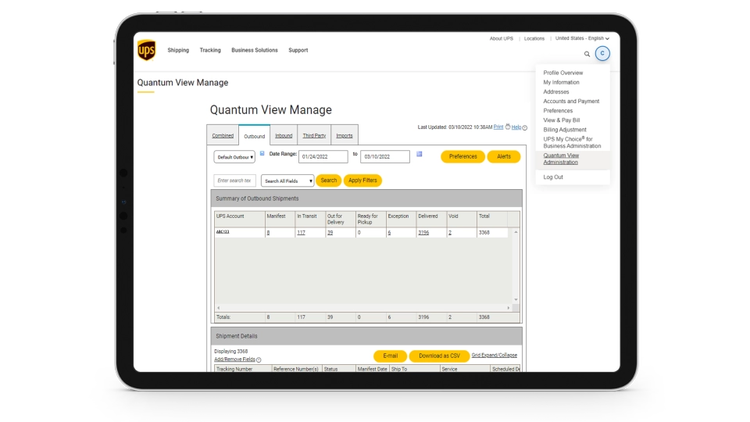Open the Shipping menu
Viewport: 750px width, 422px height.
[x=178, y=50]
